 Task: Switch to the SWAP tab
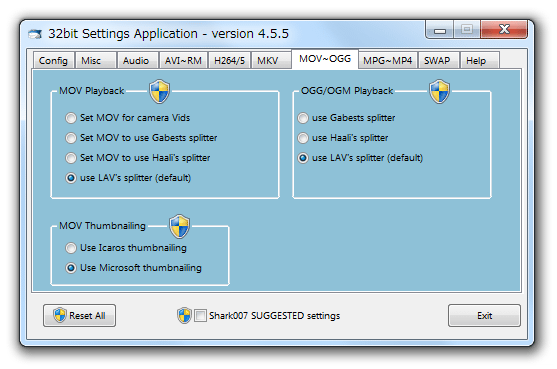coord(439,60)
